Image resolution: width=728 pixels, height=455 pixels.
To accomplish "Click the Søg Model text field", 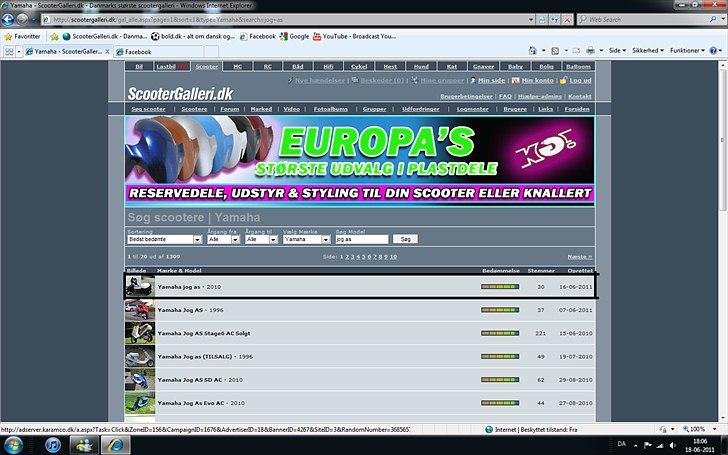I will pyautogui.click(x=361, y=240).
